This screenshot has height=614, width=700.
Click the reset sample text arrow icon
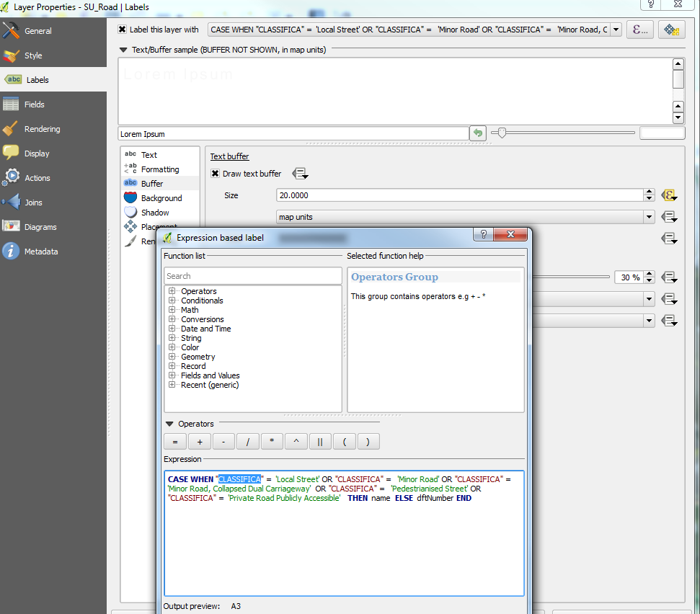pos(477,133)
